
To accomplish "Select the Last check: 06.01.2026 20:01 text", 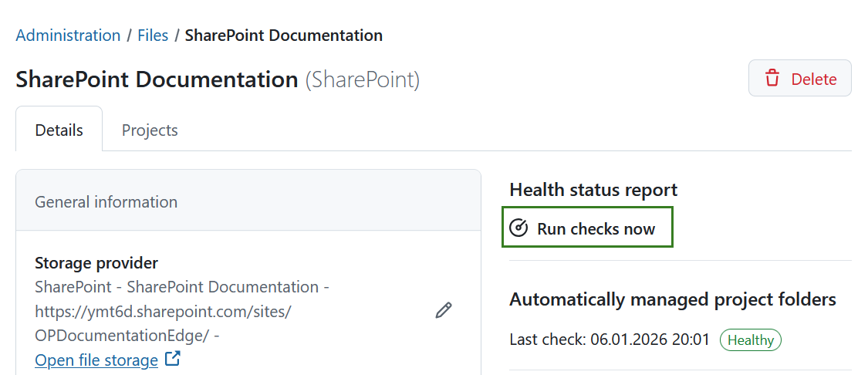I will coord(610,340).
